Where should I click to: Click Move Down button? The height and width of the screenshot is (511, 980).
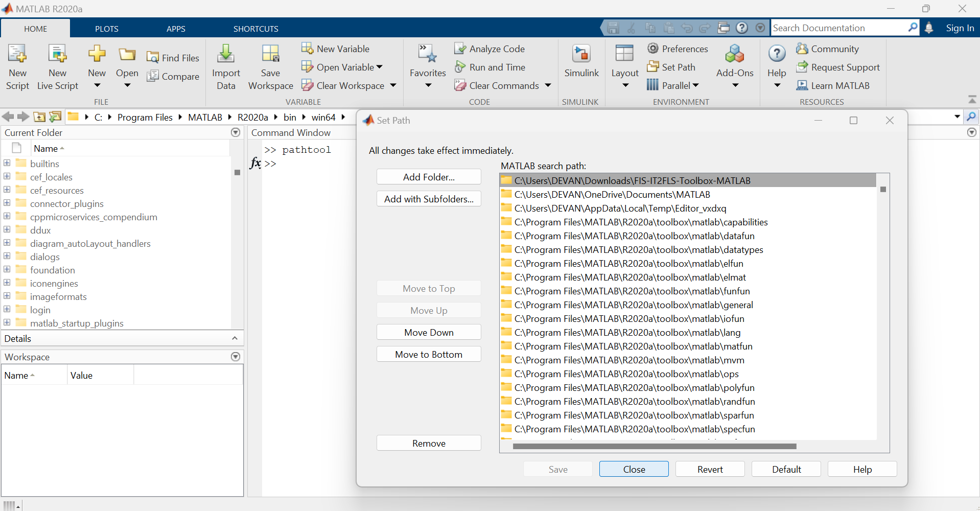(429, 332)
